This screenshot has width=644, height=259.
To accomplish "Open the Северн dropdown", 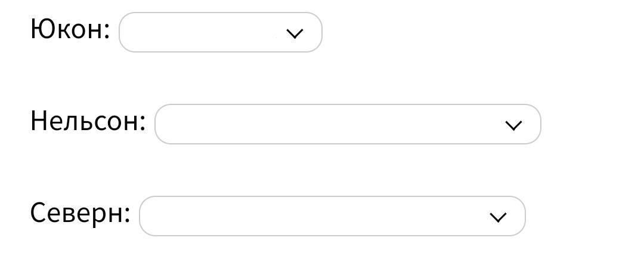I will click(332, 216).
